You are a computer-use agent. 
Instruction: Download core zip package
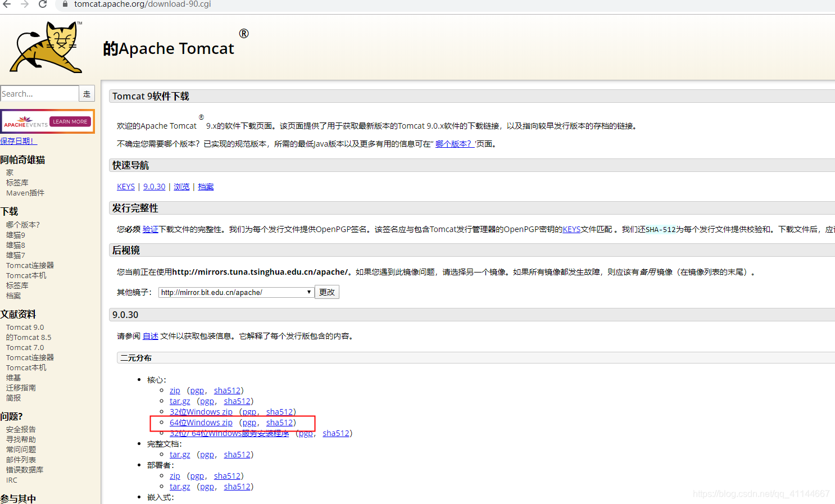pos(175,391)
